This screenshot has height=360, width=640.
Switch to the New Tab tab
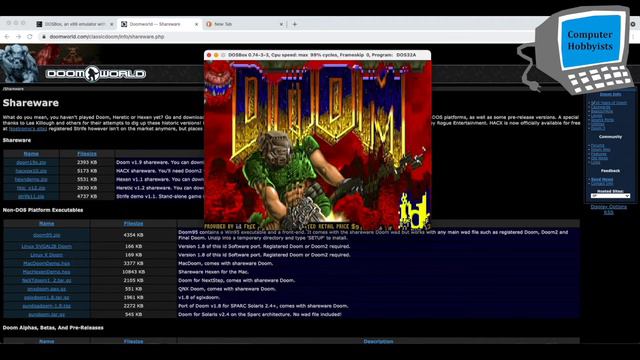click(244, 24)
